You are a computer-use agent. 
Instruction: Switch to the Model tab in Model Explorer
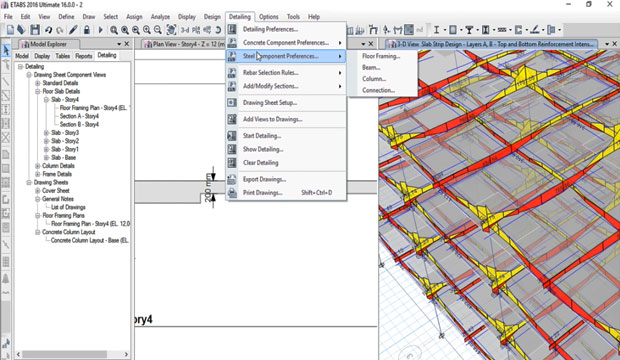(x=22, y=56)
